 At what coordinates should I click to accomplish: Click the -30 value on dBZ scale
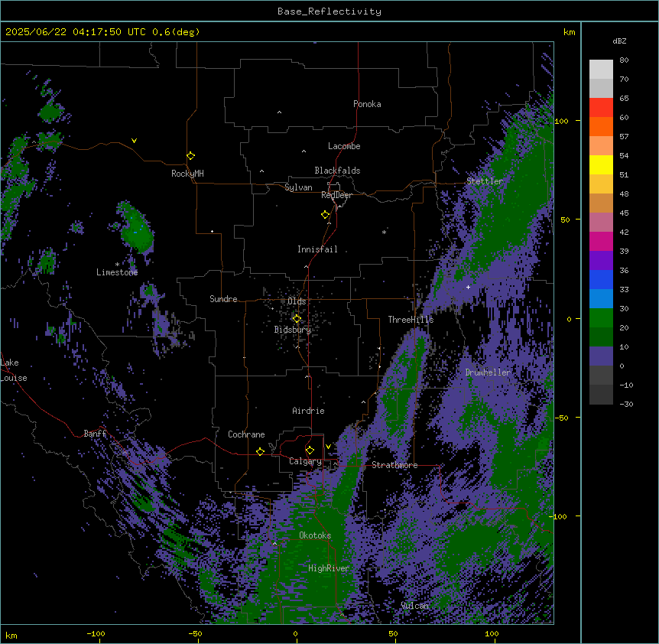[x=626, y=405]
